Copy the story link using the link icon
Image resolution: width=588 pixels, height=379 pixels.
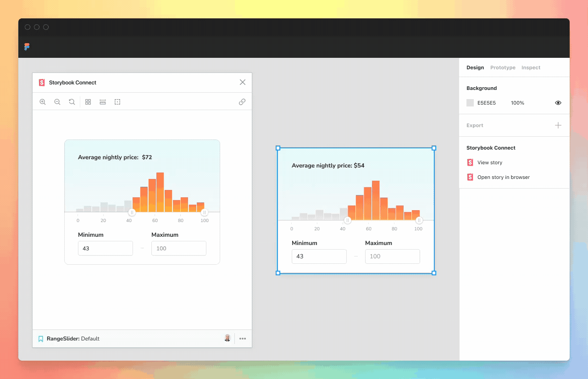tap(242, 101)
